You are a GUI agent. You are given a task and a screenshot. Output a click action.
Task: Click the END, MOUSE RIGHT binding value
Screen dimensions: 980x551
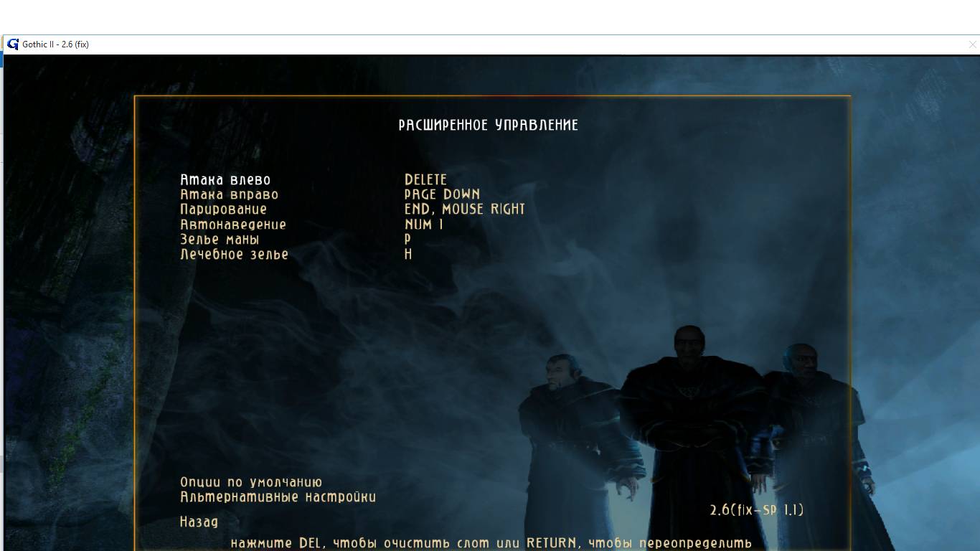pyautogui.click(x=465, y=209)
